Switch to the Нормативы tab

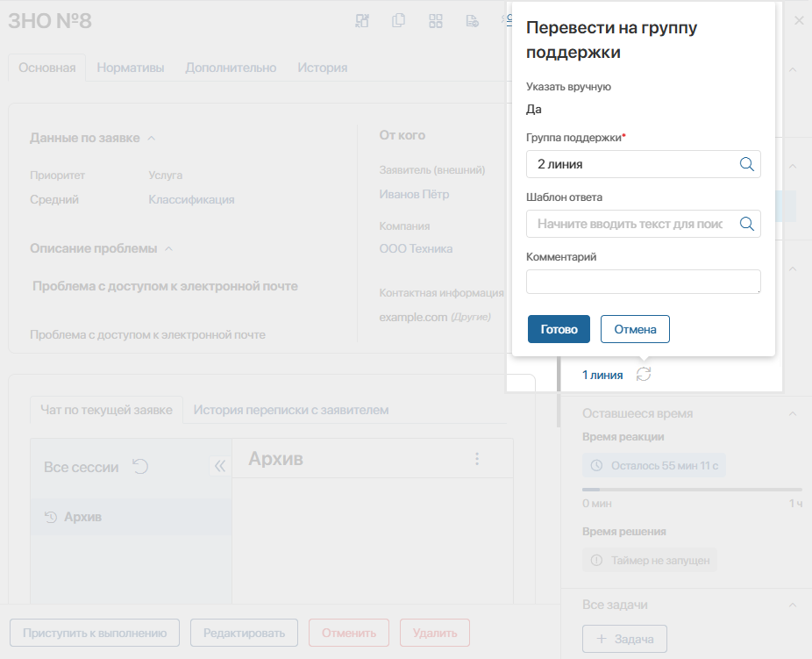tap(131, 68)
